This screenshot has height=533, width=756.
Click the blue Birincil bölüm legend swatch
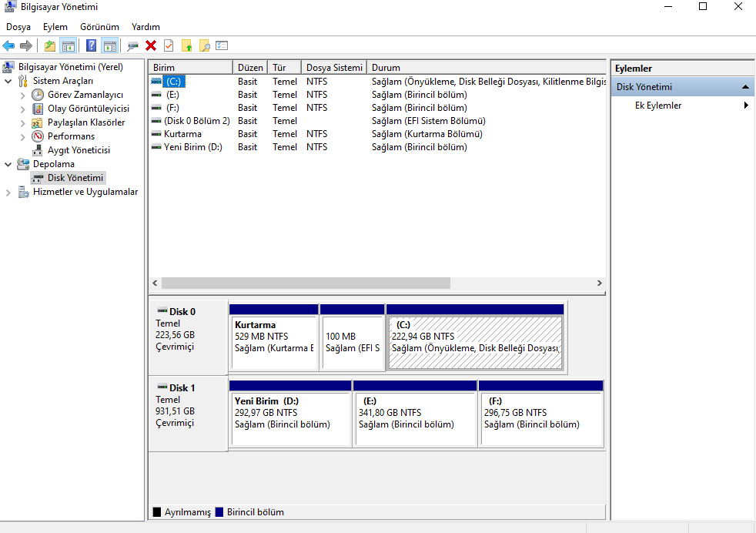(x=219, y=512)
